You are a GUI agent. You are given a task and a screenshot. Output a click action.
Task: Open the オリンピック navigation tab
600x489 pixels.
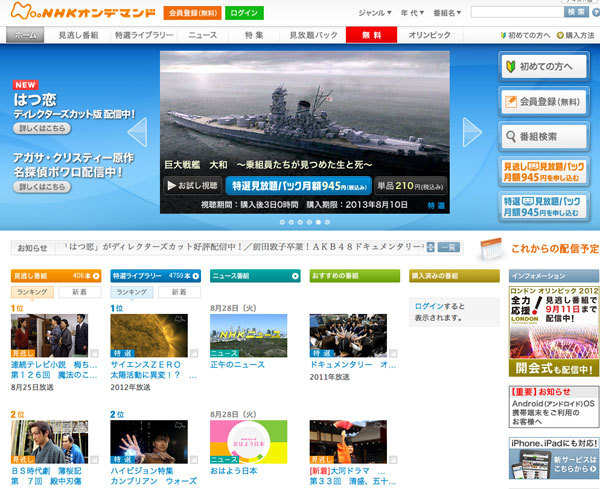(429, 35)
